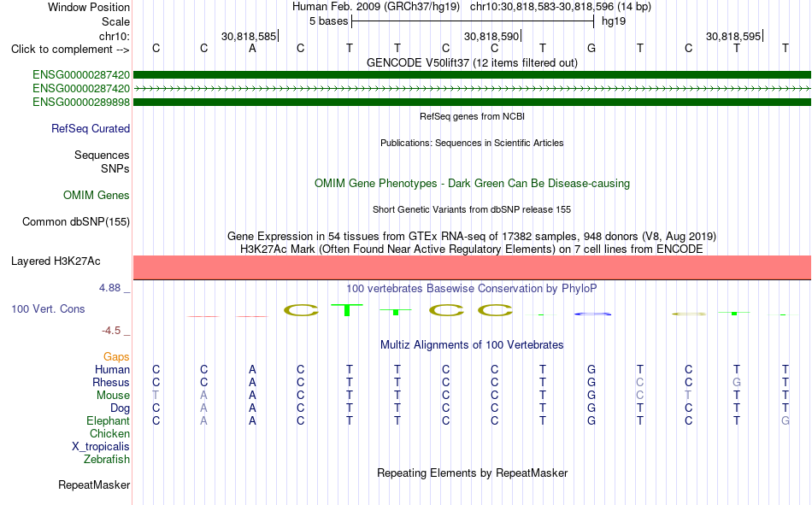The image size is (812, 505).
Task: Click the 100 Vert. Cons label
Action: pyautogui.click(x=48, y=309)
